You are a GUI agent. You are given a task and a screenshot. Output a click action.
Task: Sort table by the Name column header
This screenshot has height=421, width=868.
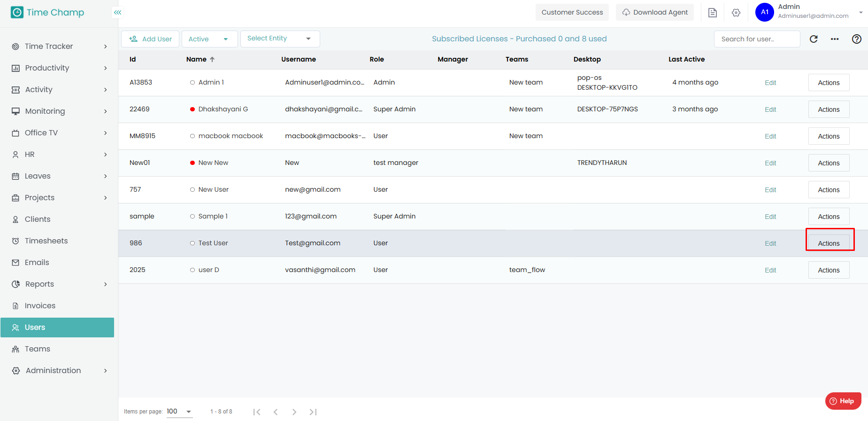196,59
